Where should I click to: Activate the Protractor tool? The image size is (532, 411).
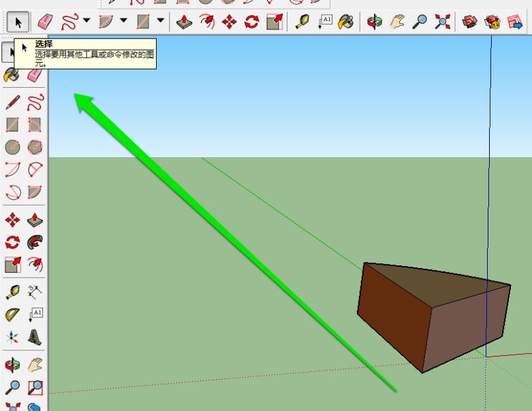coord(13,314)
